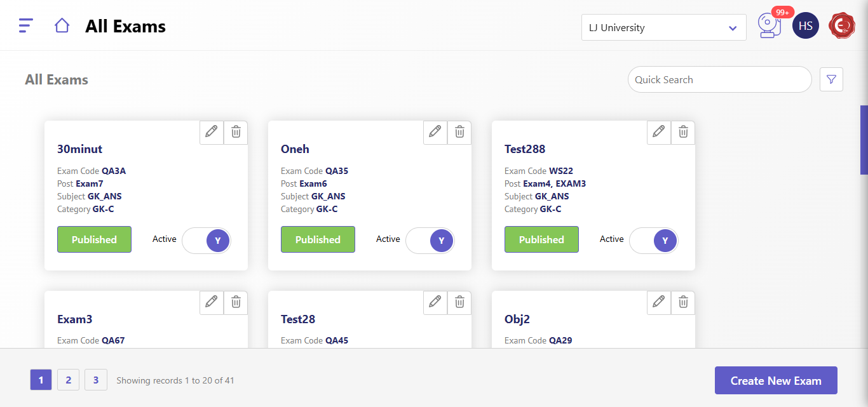Open the filter funnel icon
868x407 pixels.
pyautogui.click(x=831, y=79)
